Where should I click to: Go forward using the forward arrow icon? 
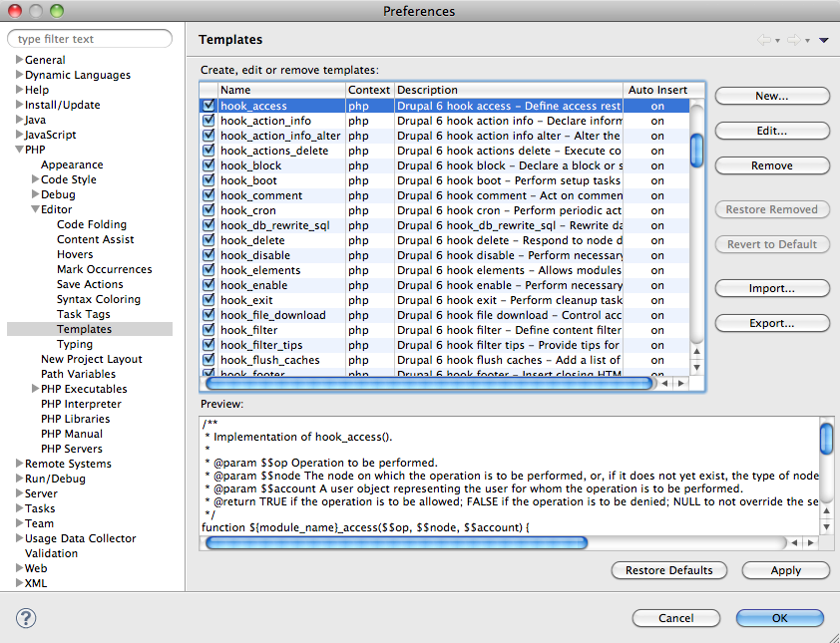(x=793, y=40)
